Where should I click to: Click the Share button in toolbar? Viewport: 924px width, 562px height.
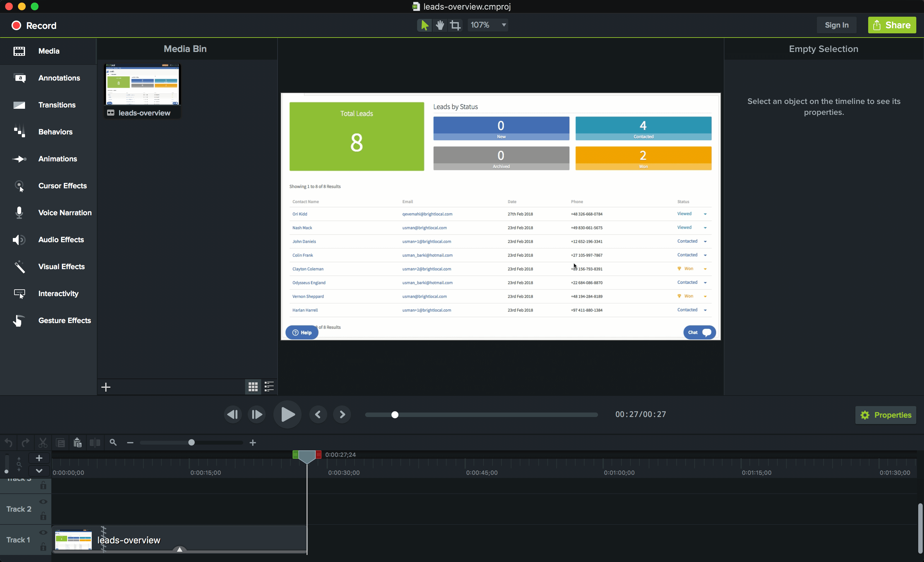[x=892, y=25]
